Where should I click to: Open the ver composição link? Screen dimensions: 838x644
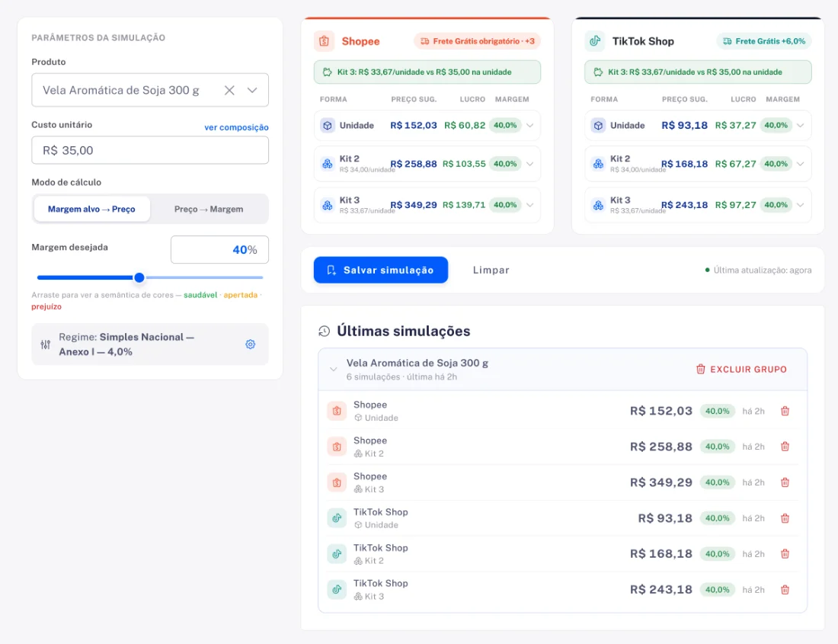point(236,127)
